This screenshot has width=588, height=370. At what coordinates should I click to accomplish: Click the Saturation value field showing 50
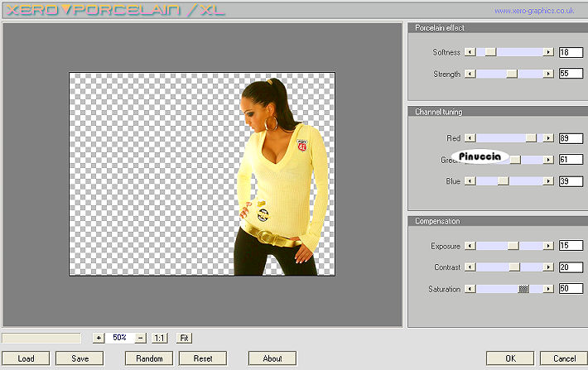571,289
